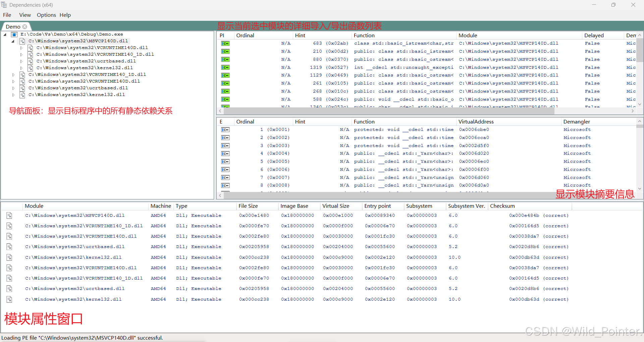Open the Options menu
The image size is (644, 342).
(x=46, y=15)
